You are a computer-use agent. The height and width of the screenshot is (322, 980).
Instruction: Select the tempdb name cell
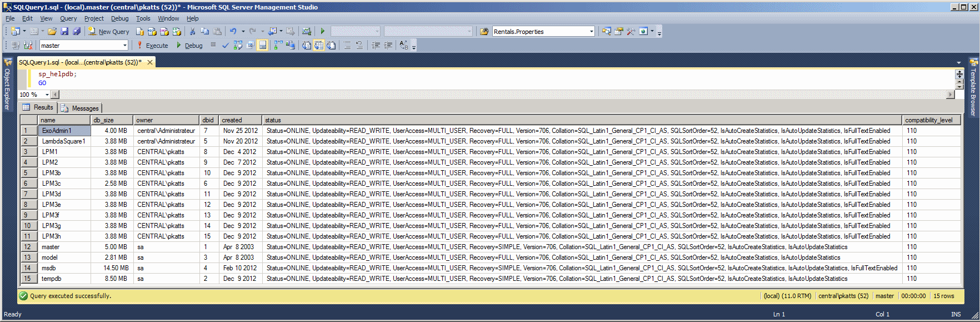[x=65, y=279]
